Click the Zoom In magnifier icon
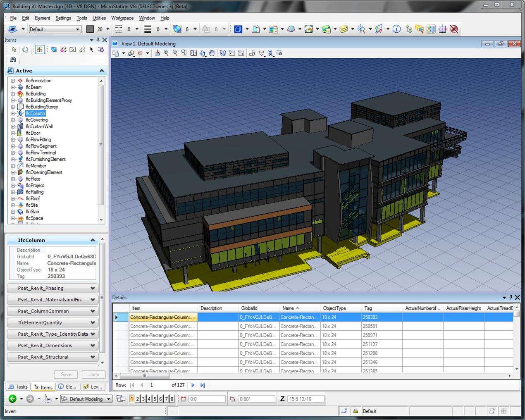 point(166,53)
